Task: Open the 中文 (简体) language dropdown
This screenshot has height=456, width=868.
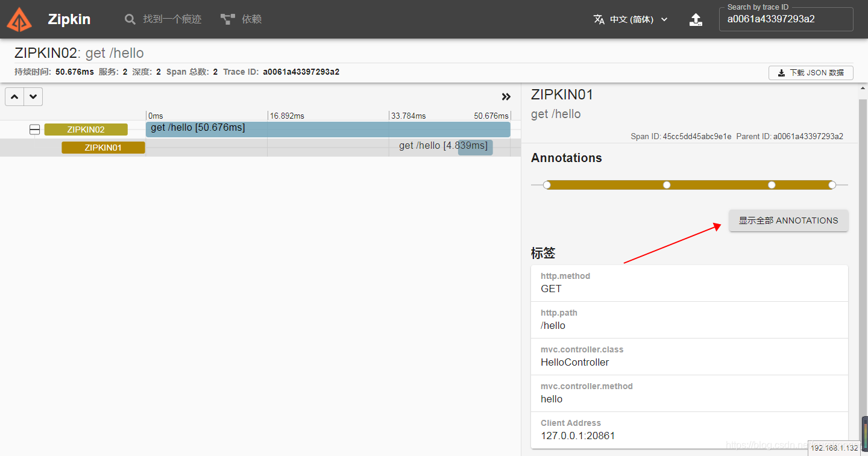Action: pyautogui.click(x=631, y=19)
